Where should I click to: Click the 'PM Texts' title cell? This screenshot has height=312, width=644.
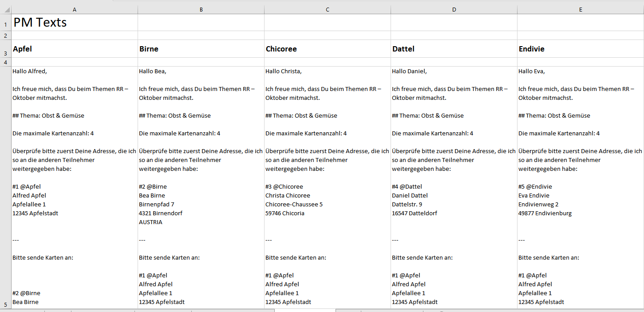pyautogui.click(x=74, y=23)
